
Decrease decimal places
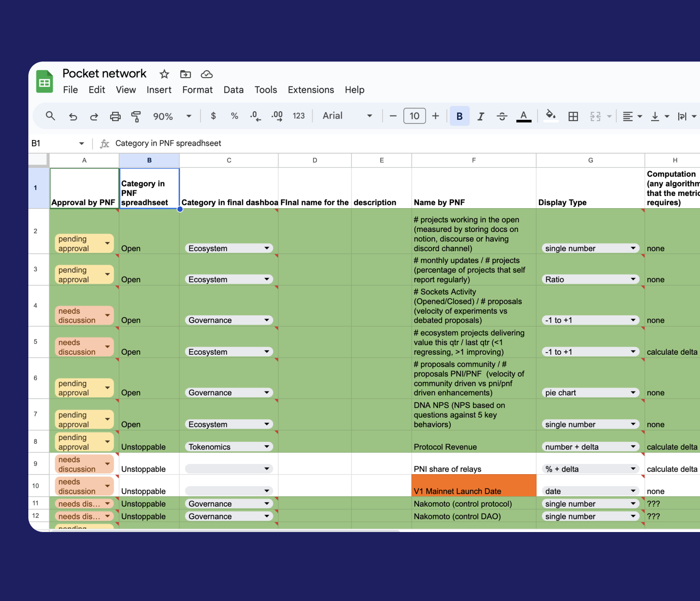pyautogui.click(x=255, y=116)
